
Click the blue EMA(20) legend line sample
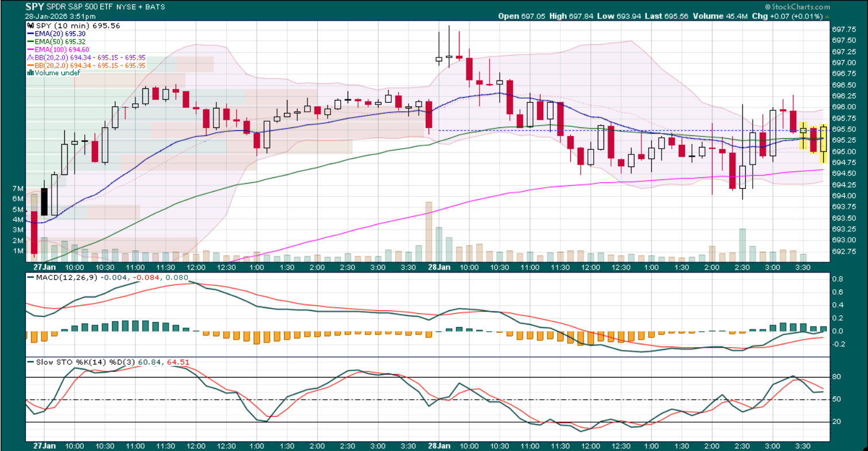point(30,34)
